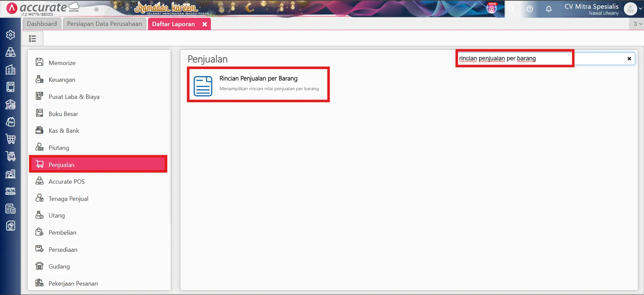Select Kas & Bank report category
This screenshot has height=295, width=644.
coord(64,131)
